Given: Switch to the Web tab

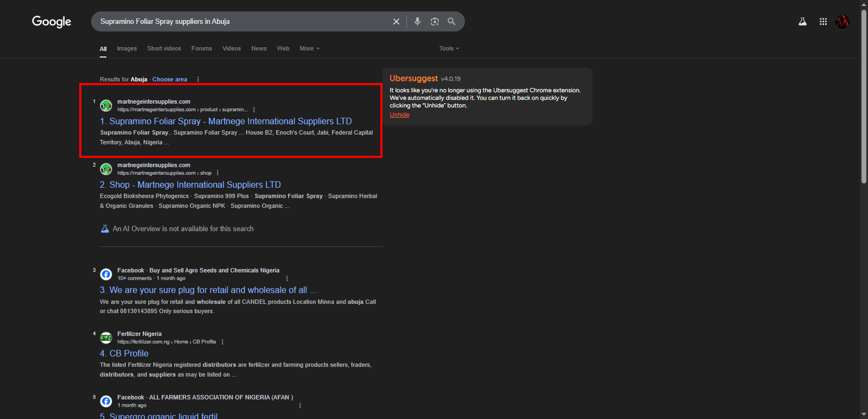Looking at the screenshot, I should [x=283, y=49].
